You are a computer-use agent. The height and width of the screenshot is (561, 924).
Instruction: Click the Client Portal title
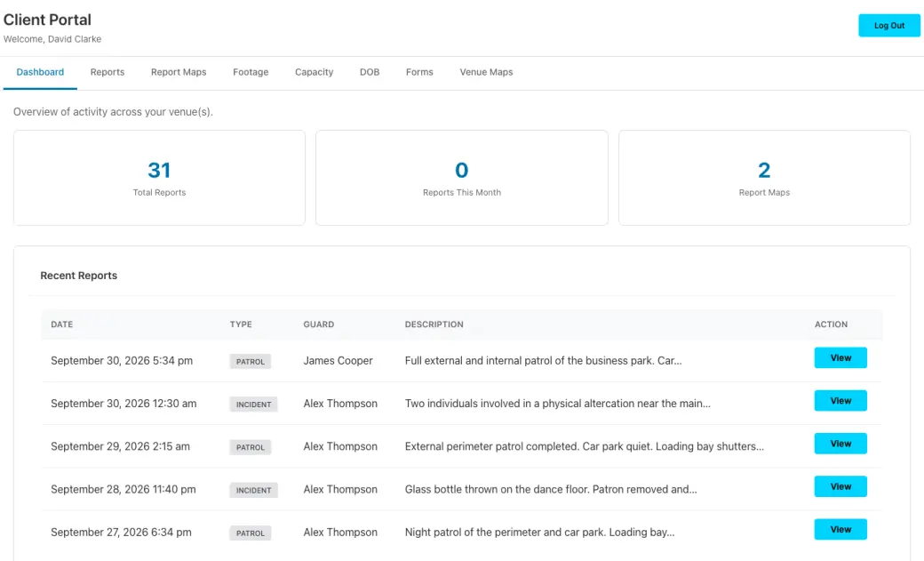point(47,20)
